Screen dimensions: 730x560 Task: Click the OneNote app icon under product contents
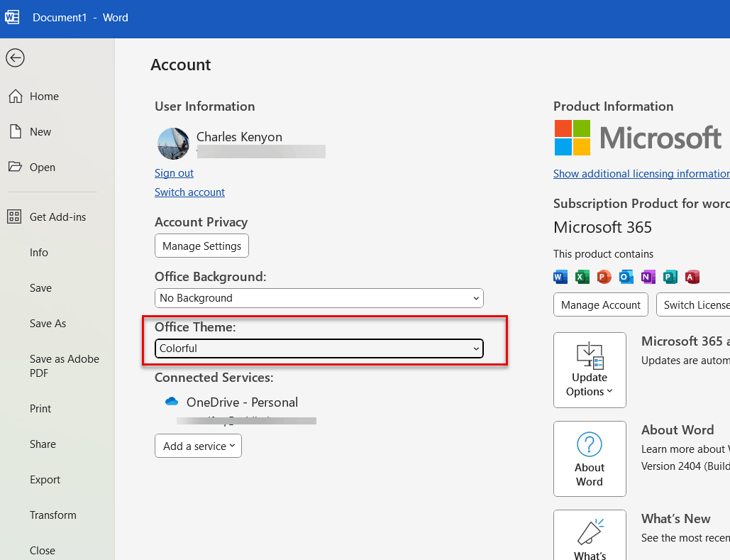(x=648, y=277)
